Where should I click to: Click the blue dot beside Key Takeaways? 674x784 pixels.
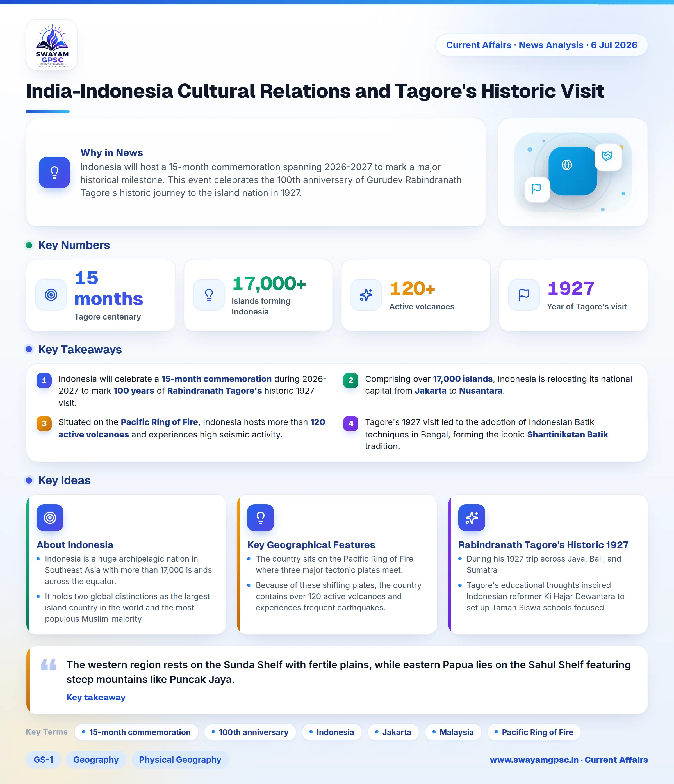click(29, 349)
